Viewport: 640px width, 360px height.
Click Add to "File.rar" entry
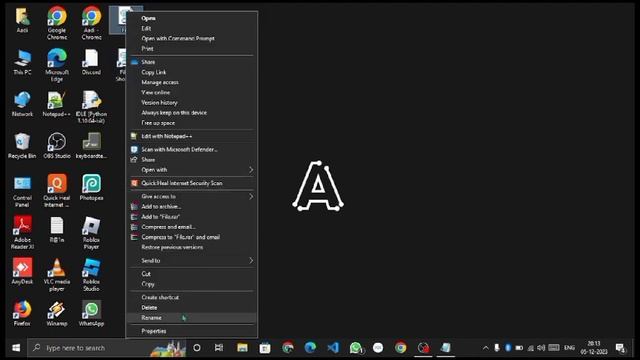tap(192, 217)
